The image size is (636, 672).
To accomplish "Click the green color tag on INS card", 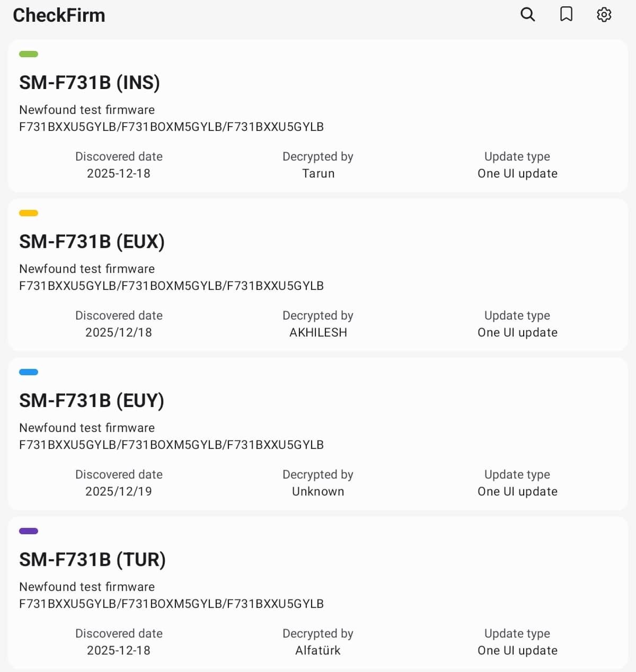I will point(29,54).
